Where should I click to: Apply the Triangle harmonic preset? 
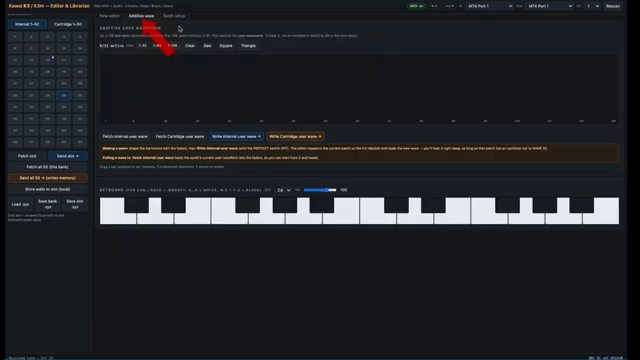[x=248, y=46]
